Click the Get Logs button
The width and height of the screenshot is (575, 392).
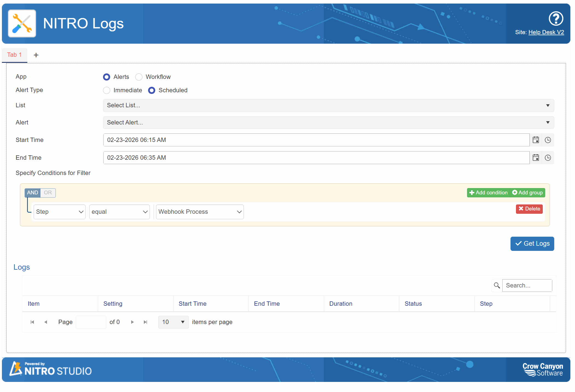(x=532, y=243)
